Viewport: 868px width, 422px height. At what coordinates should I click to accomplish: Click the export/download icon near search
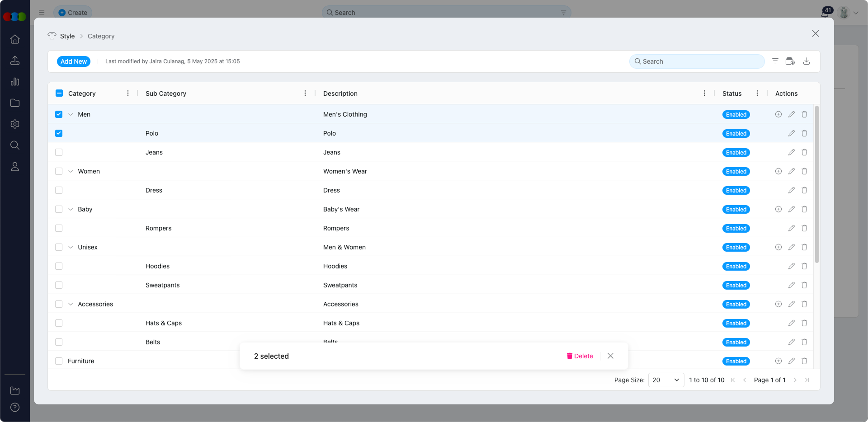point(807,61)
